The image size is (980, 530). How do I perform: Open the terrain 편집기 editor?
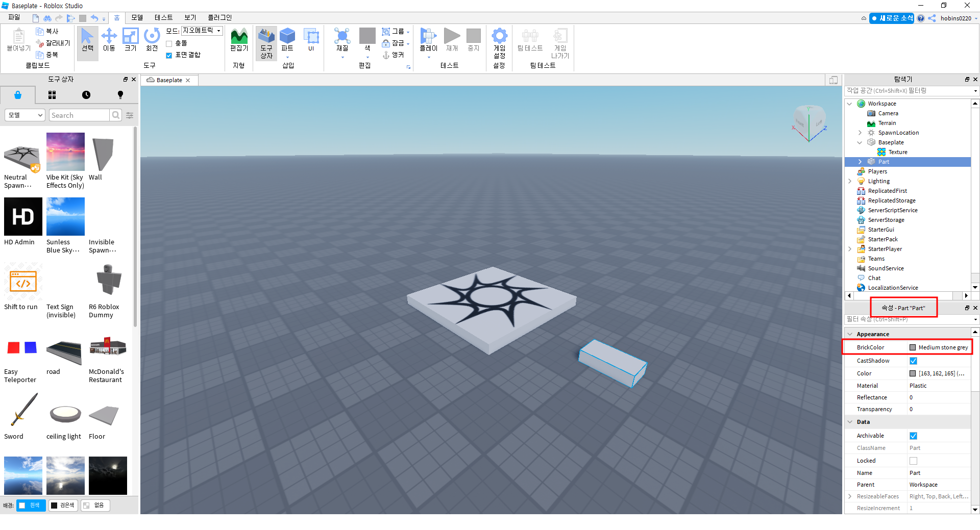(x=239, y=41)
